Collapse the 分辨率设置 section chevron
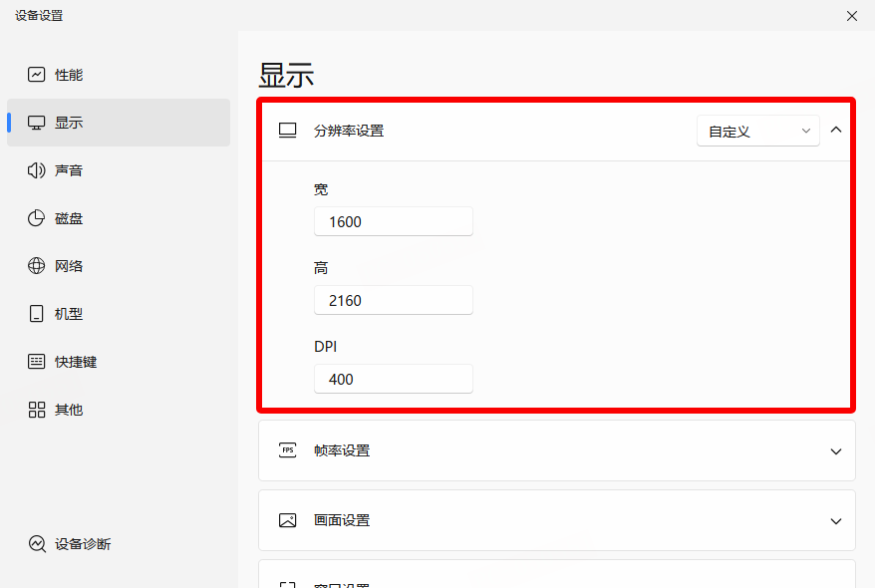The image size is (875, 588). tap(836, 130)
